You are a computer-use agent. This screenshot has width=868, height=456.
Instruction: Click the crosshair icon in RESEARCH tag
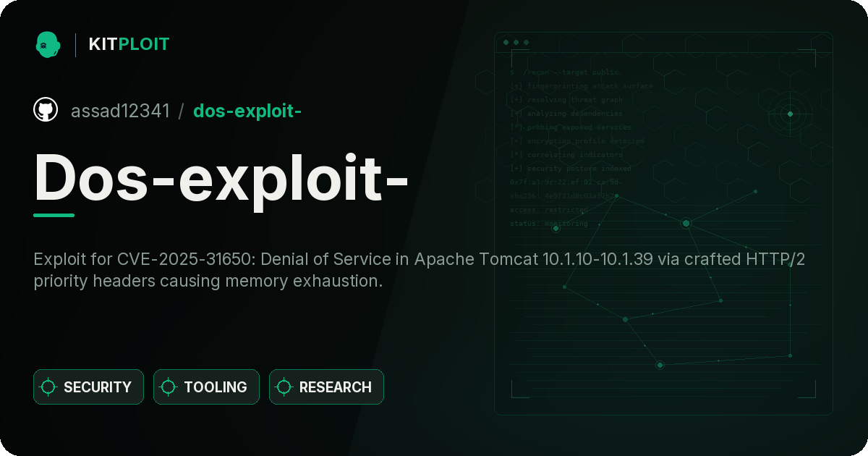[284, 387]
